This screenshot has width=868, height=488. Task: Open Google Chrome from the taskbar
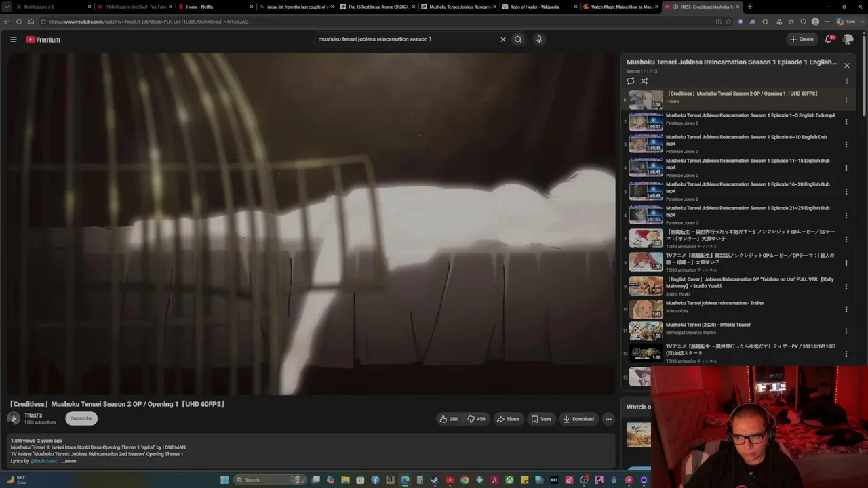pos(465,480)
